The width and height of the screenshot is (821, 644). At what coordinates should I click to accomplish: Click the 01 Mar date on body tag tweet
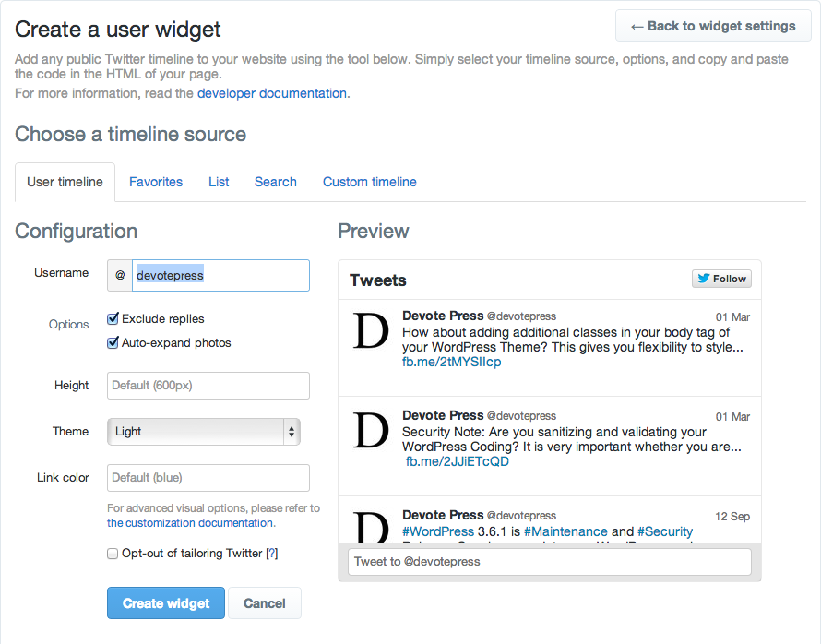click(x=732, y=317)
